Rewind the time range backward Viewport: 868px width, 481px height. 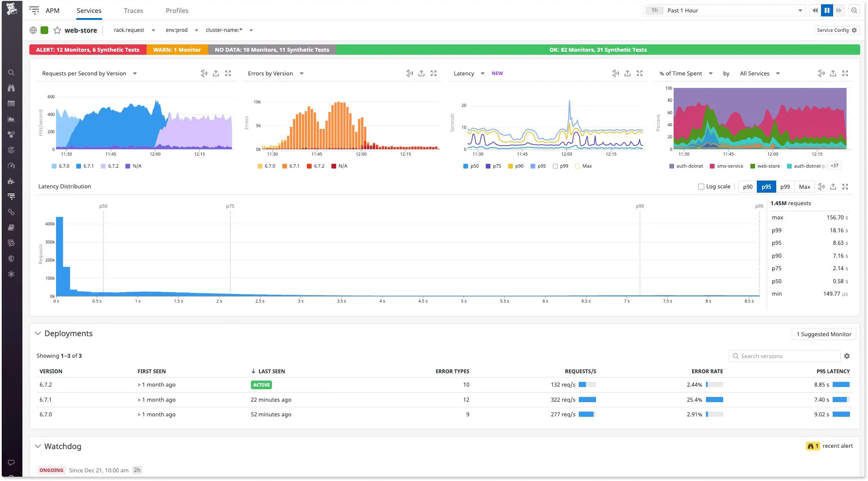815,10
